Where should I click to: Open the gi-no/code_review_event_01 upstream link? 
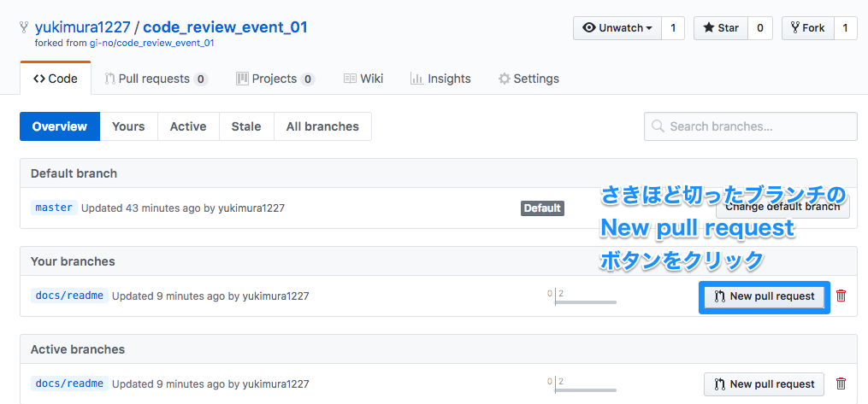click(x=151, y=43)
